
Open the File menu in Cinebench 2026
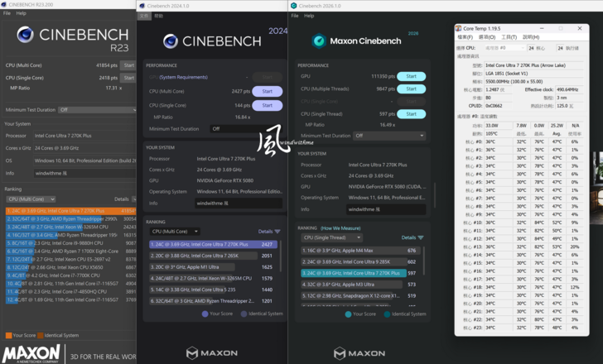pyautogui.click(x=297, y=16)
